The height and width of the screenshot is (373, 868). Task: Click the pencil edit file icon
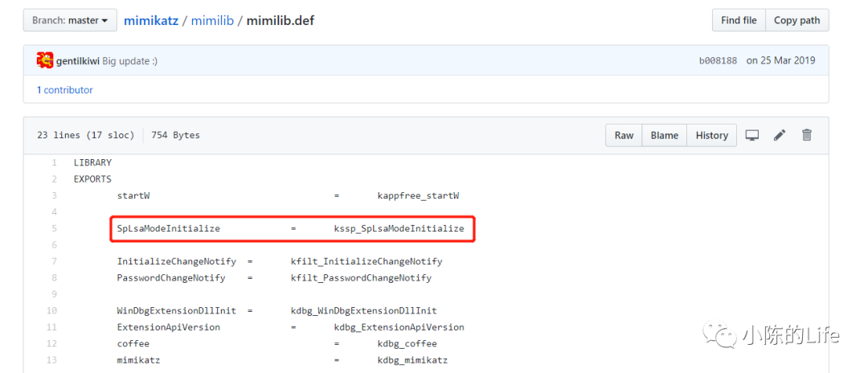(780, 135)
